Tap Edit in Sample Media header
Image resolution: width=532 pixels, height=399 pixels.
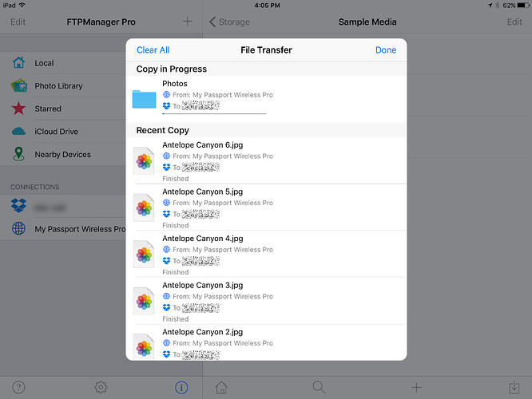[x=514, y=22]
